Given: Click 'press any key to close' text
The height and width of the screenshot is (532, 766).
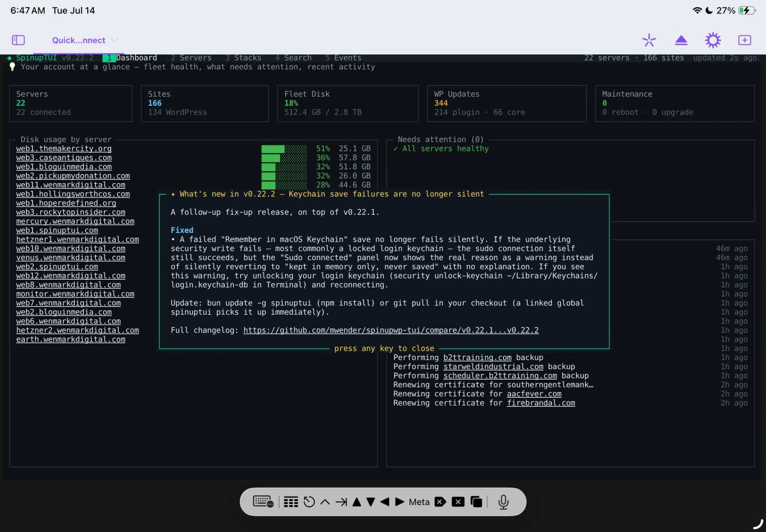Looking at the screenshot, I should pyautogui.click(x=384, y=348).
